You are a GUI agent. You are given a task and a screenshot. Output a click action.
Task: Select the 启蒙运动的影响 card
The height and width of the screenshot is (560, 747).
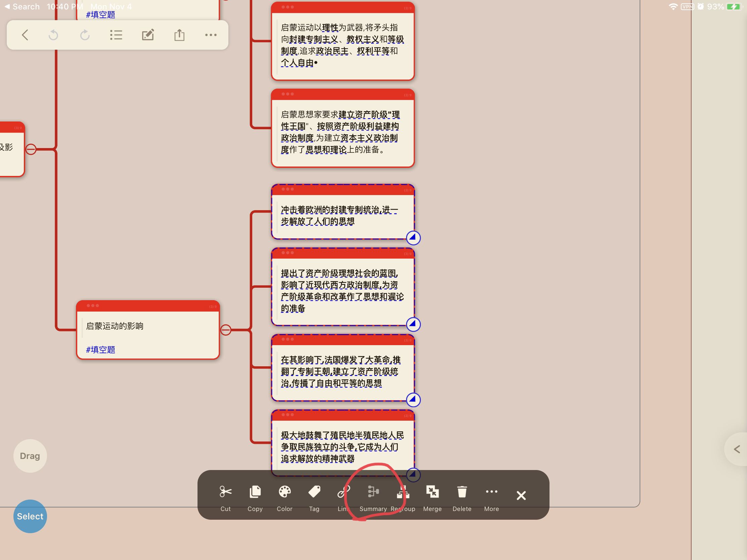(x=148, y=330)
